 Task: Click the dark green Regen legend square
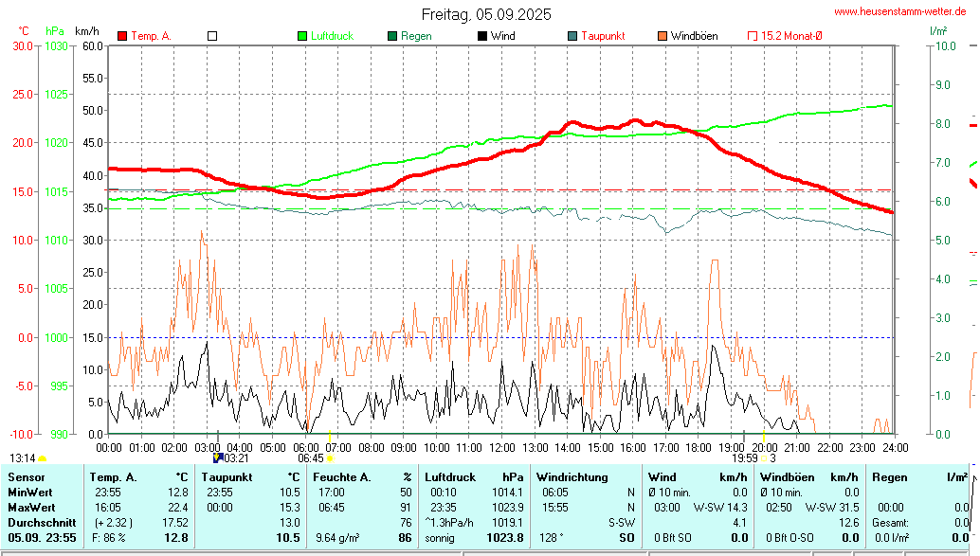coord(392,36)
